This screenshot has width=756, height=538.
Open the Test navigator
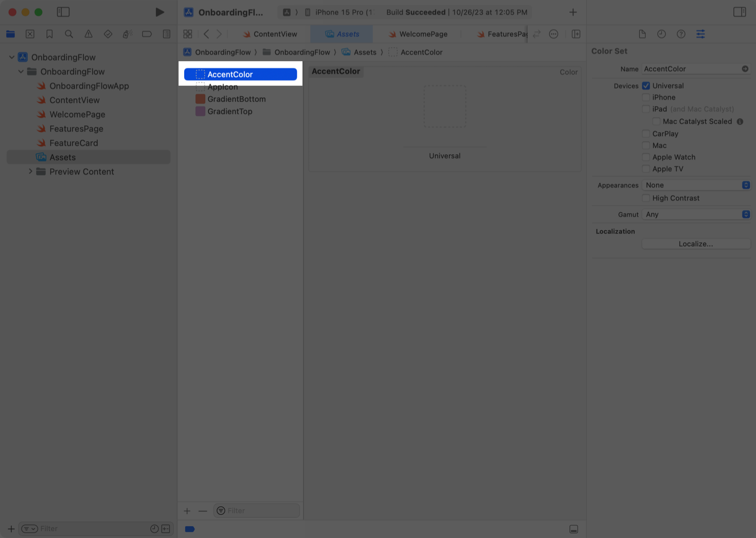click(108, 34)
